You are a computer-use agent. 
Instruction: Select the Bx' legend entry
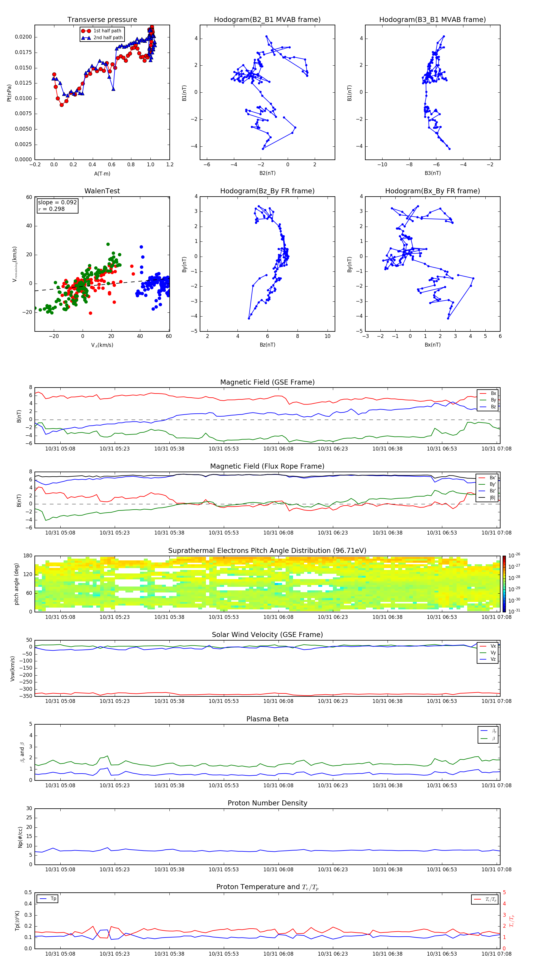point(487,478)
